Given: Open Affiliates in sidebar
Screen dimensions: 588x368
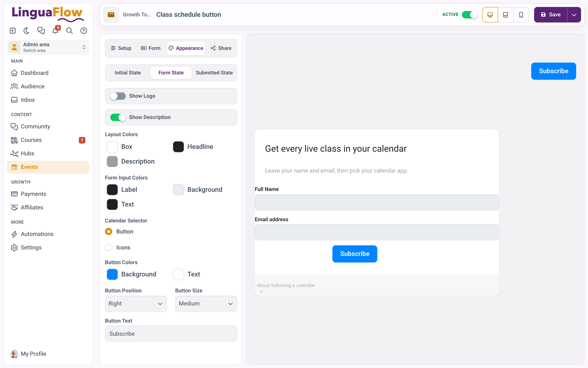Looking at the screenshot, I should pyautogui.click(x=48, y=207).
